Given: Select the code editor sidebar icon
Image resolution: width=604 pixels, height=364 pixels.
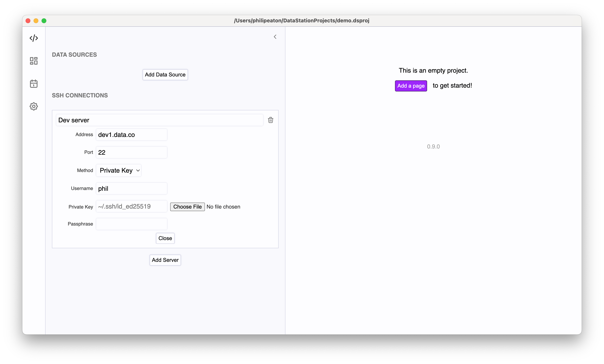Looking at the screenshot, I should [x=34, y=38].
